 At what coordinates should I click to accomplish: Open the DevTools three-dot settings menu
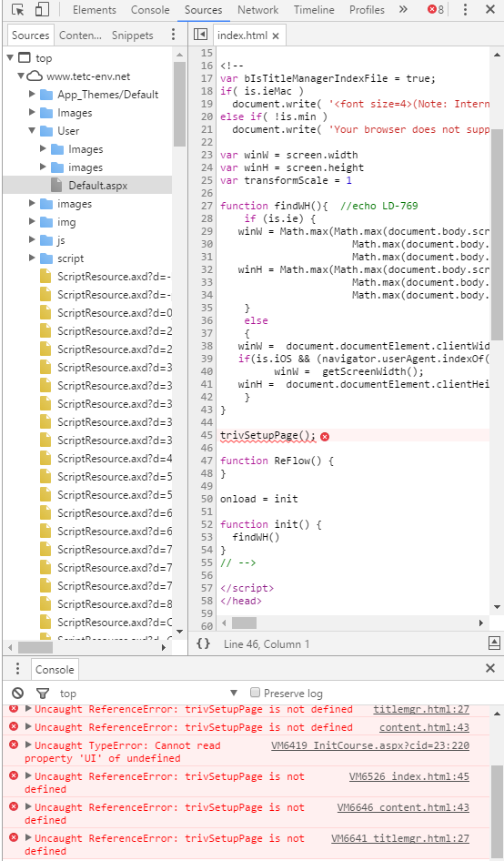click(x=466, y=9)
